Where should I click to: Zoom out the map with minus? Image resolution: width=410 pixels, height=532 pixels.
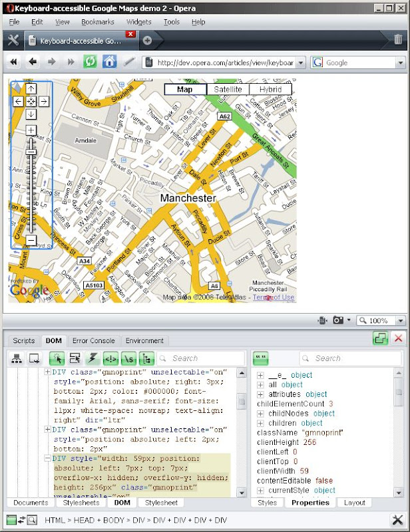click(31, 240)
